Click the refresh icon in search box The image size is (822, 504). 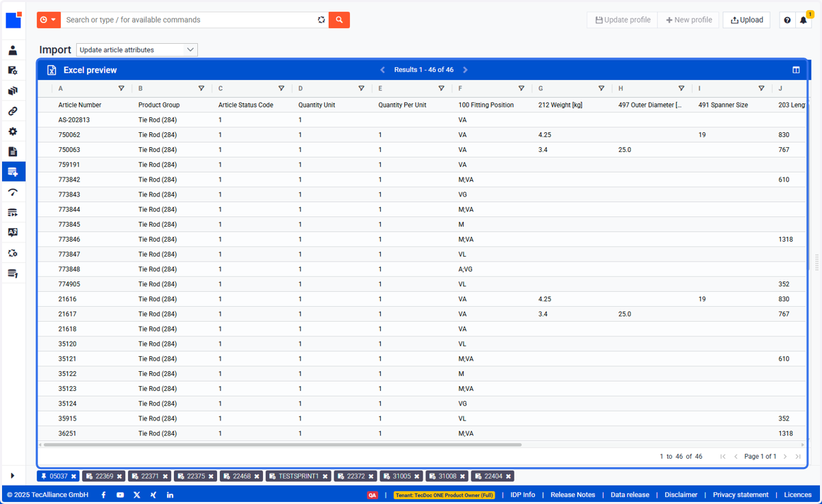click(x=321, y=20)
